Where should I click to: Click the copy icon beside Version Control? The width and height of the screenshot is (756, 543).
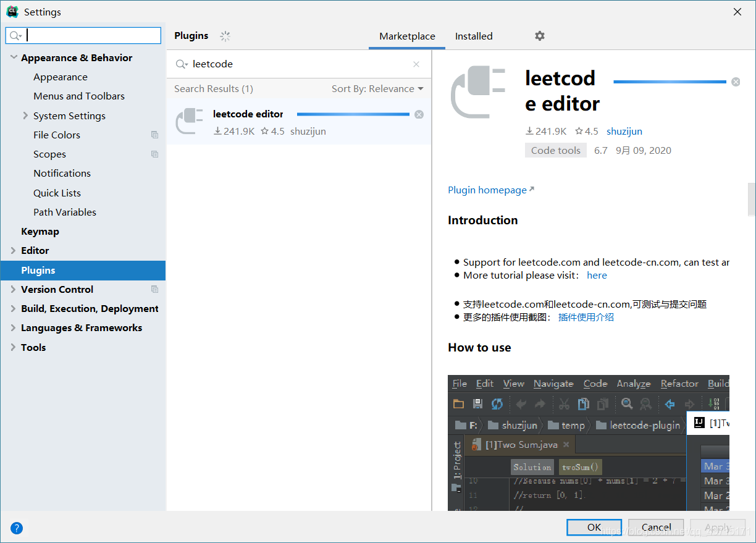click(154, 289)
